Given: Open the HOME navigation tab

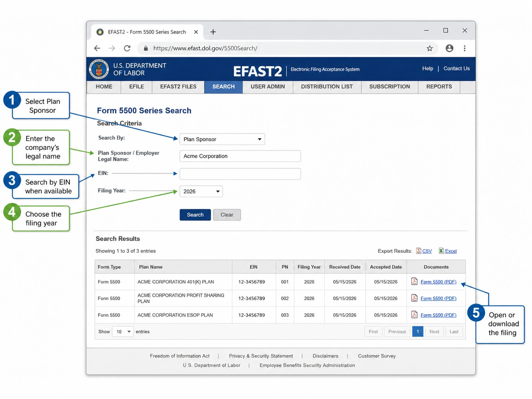Looking at the screenshot, I should 104,87.
